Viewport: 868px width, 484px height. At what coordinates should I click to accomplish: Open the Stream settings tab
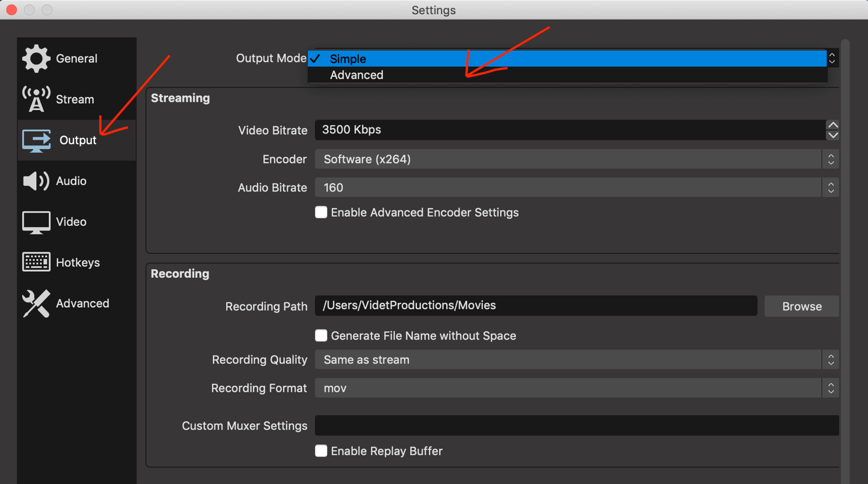click(76, 99)
